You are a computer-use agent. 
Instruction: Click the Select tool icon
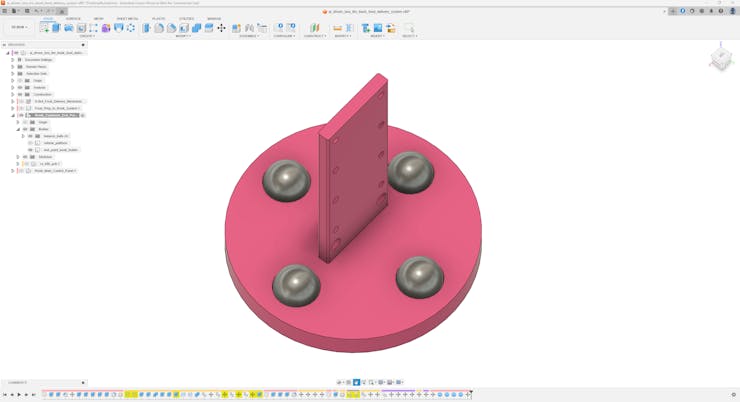point(408,28)
